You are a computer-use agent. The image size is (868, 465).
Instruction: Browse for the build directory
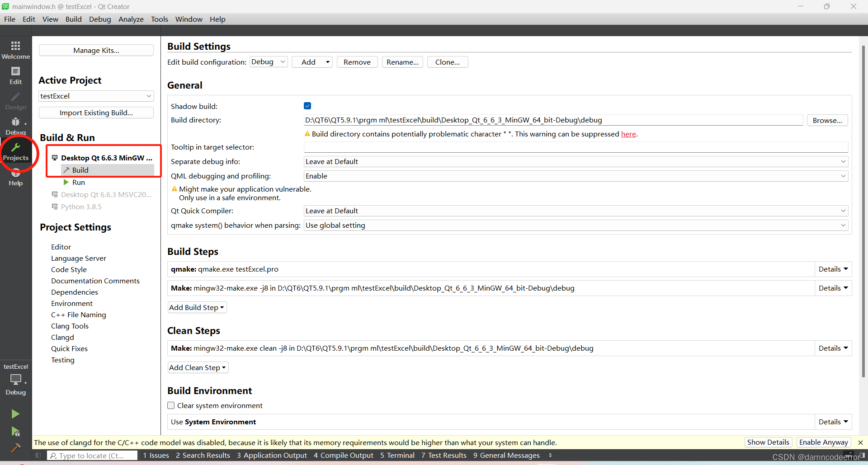(827, 120)
